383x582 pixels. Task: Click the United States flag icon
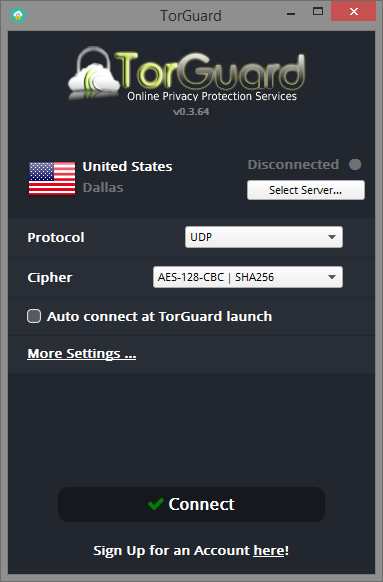coord(52,178)
